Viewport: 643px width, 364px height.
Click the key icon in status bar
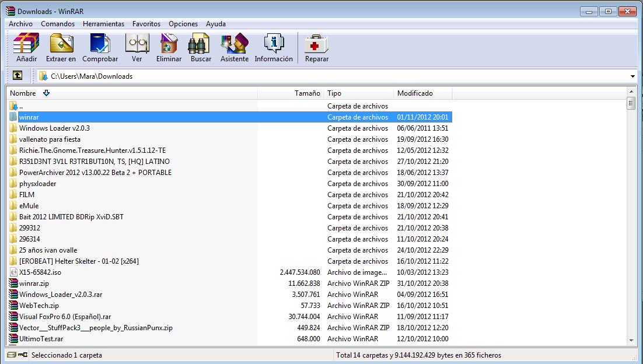pos(23,355)
